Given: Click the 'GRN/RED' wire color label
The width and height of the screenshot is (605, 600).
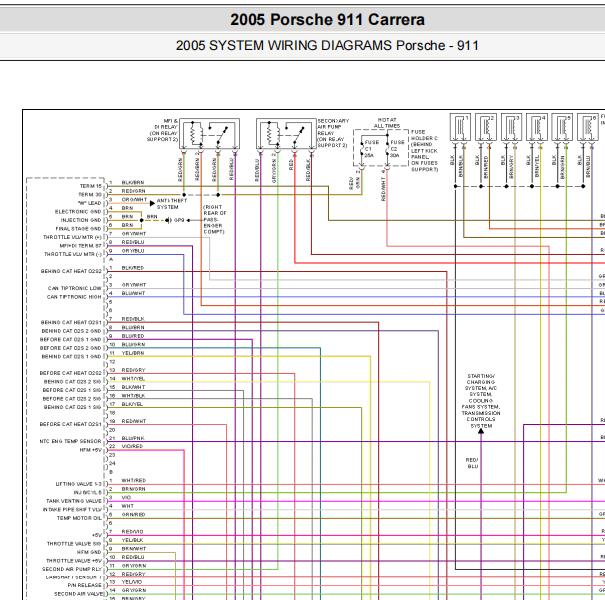Looking at the screenshot, I should tap(133, 514).
